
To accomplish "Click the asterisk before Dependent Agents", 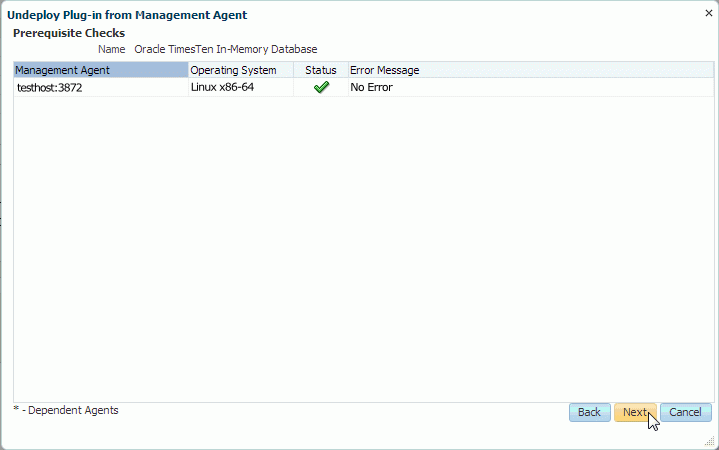I will pos(16,410).
